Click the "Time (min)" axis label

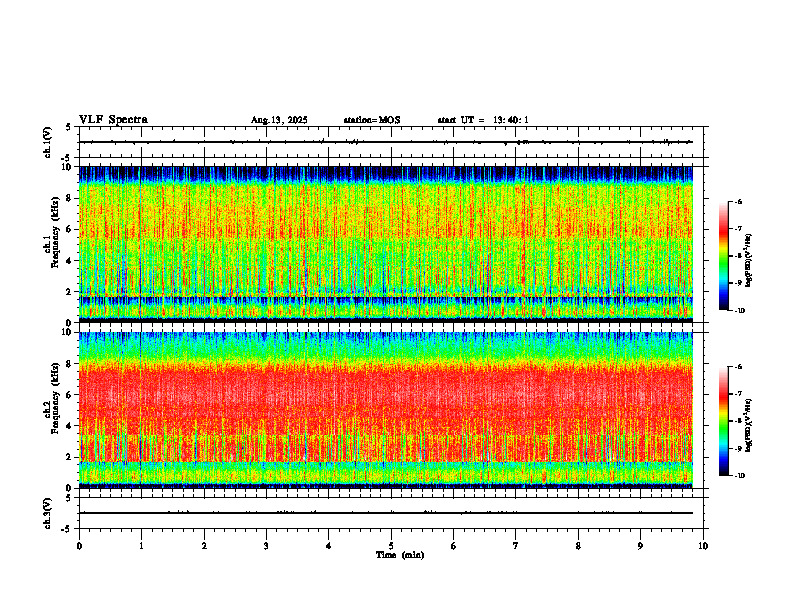click(400, 555)
